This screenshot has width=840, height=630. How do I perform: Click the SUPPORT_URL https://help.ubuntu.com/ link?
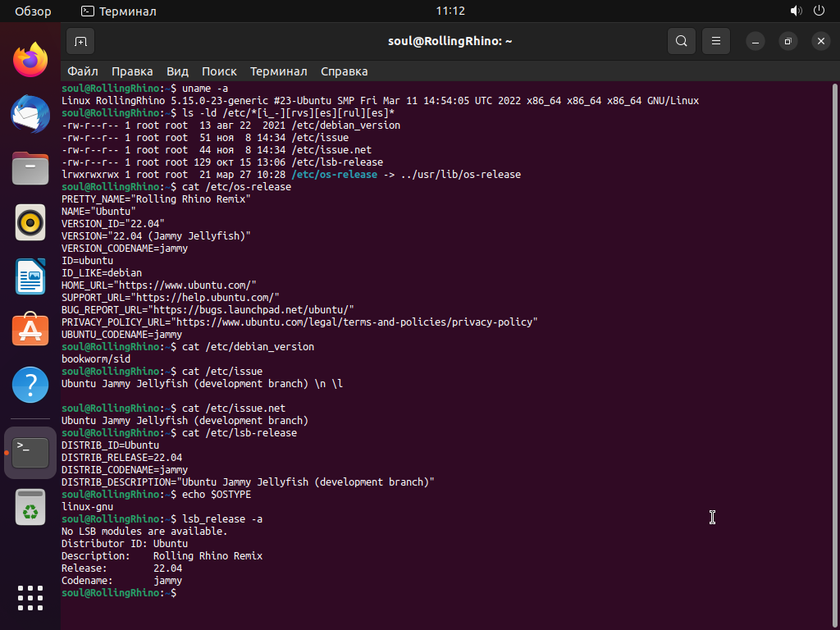[204, 297]
